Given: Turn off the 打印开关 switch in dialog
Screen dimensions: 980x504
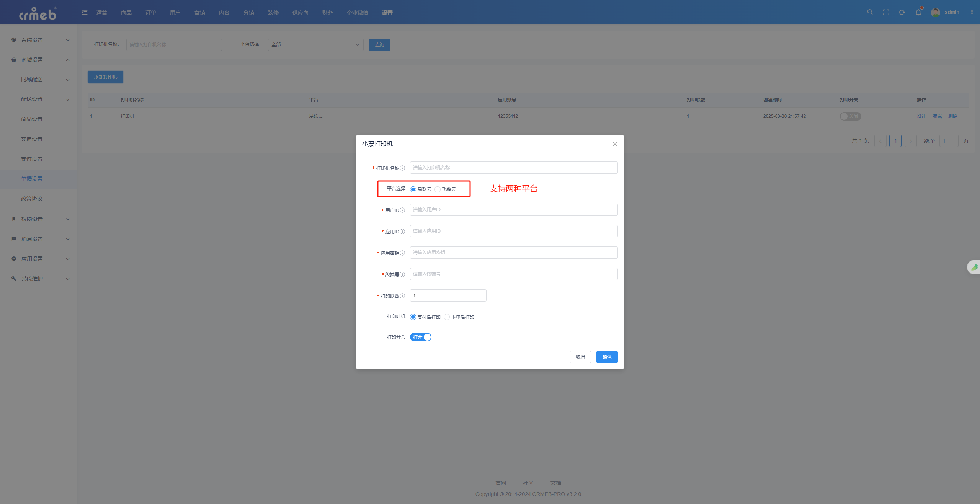Looking at the screenshot, I should click(x=420, y=337).
